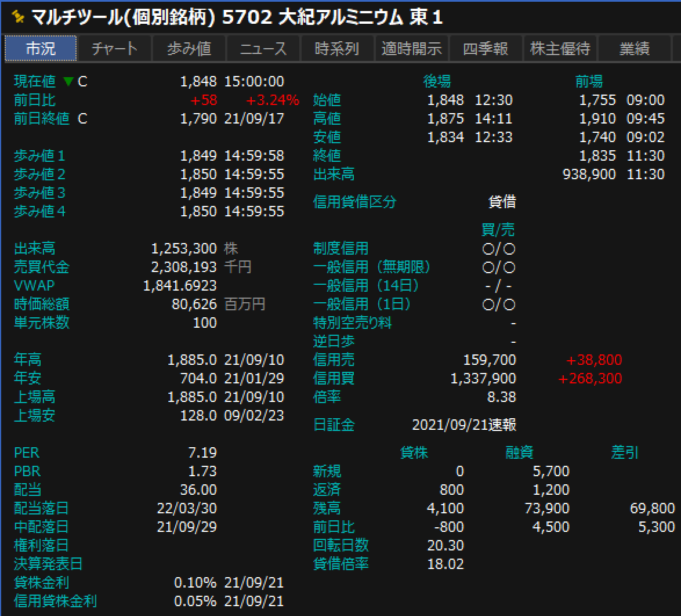Click 回転日数 value 20.30
Image resolution: width=681 pixels, height=616 pixels.
pyautogui.click(x=445, y=545)
